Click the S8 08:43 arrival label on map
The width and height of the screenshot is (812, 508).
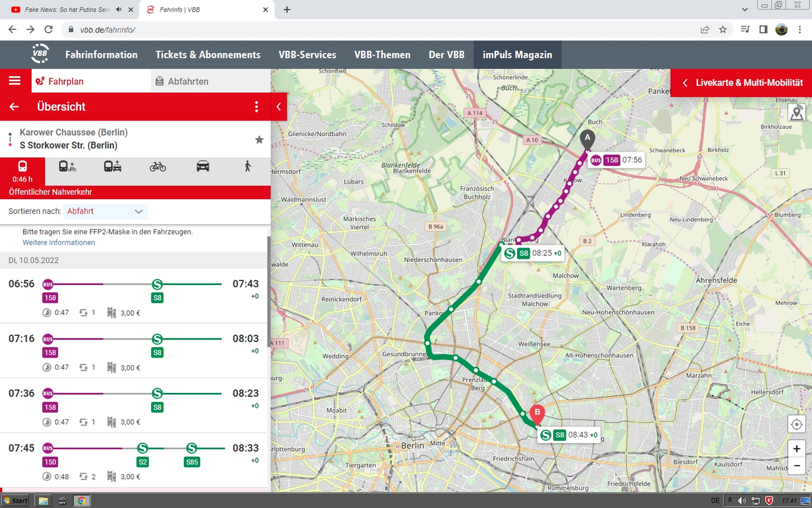569,435
